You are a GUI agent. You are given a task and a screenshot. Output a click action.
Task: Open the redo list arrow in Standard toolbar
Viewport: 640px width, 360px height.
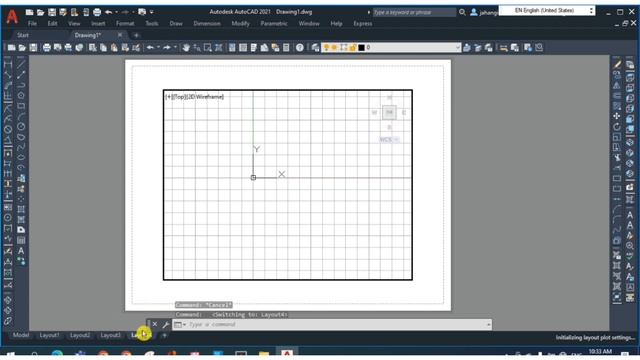click(x=175, y=48)
